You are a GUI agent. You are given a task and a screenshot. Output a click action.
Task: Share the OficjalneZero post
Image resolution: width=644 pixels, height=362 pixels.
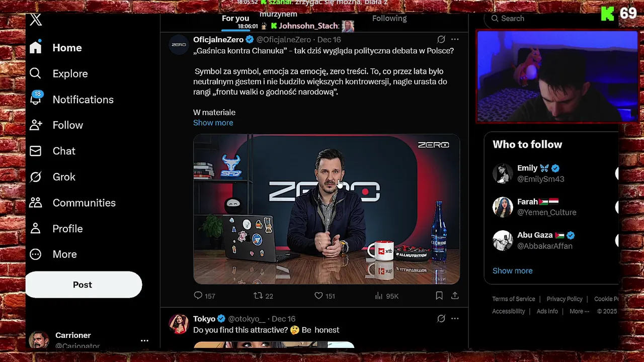click(455, 296)
